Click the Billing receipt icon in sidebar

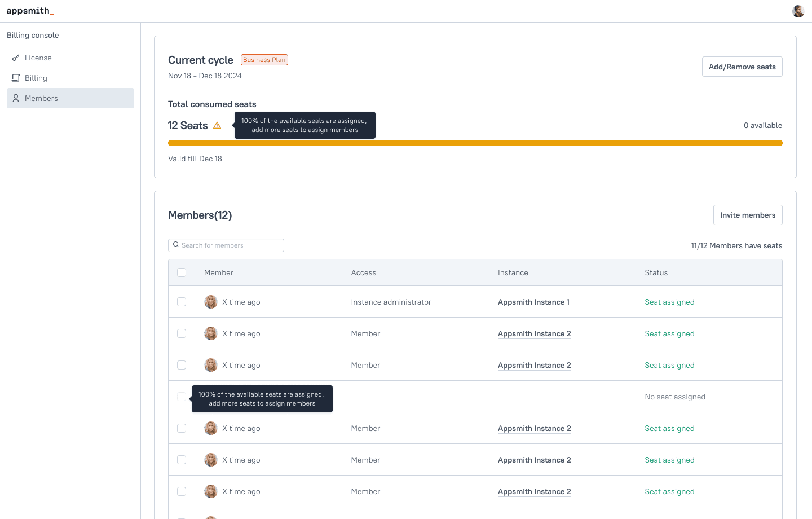pos(16,78)
